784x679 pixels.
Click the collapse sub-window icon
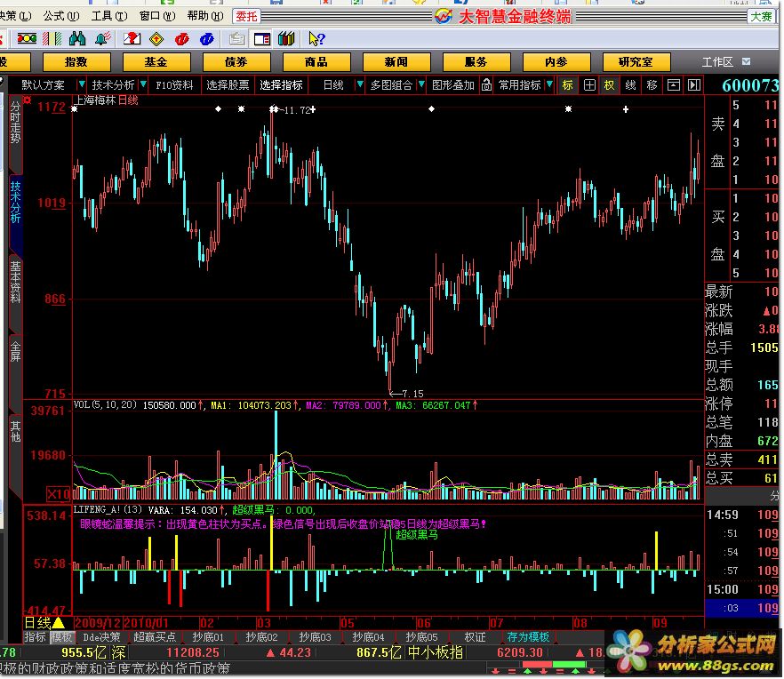click(674, 85)
